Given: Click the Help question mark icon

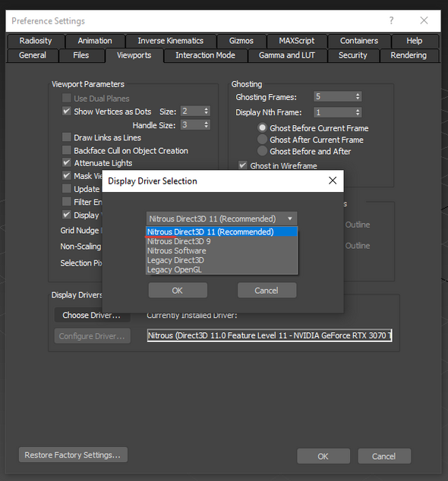Looking at the screenshot, I should (x=391, y=20).
